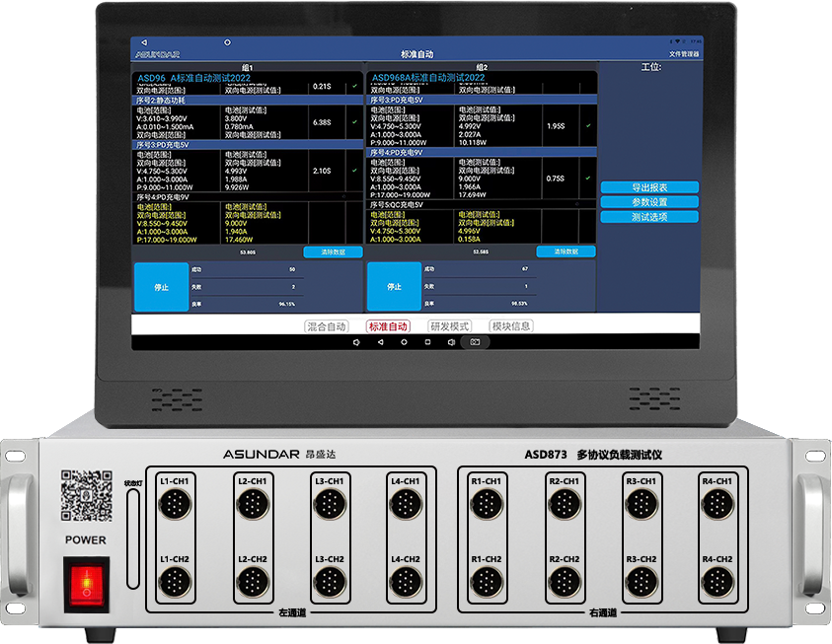Image resolution: width=832 pixels, height=644 pixels.
Task: Click the L4-CH2 connector port
Action: coord(406,582)
